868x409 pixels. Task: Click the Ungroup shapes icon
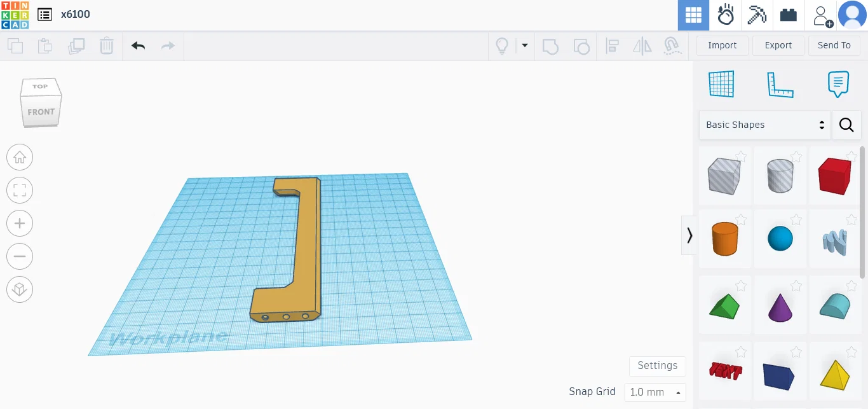tap(581, 46)
